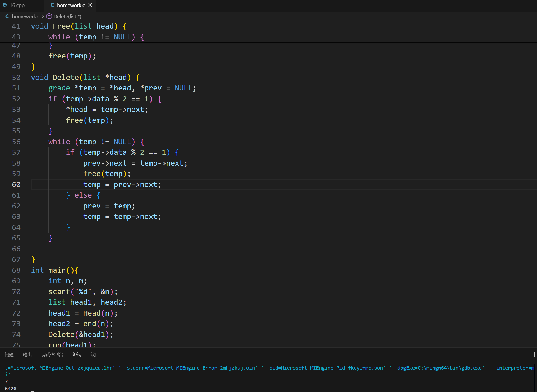Switch to the 16.cpp tab
537x392 pixels.
[x=17, y=5]
